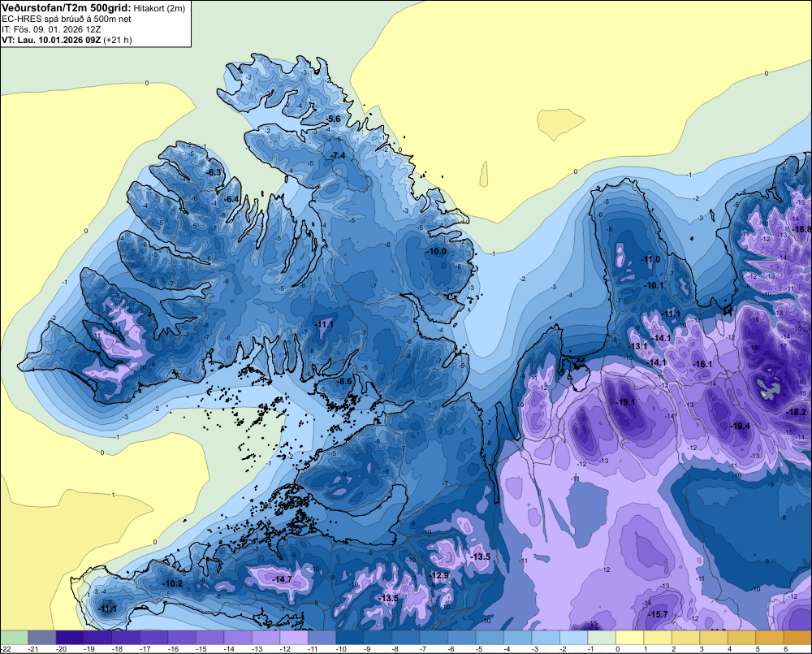This screenshot has width=812, height=654.
Task: Click the -7.4 temperature value on map
Action: pos(338,155)
